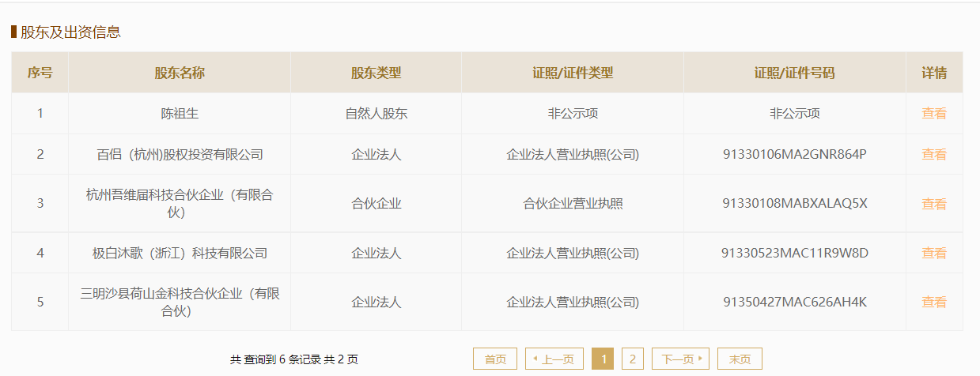Select name 百侣（杭州）股权投资有限公司

pos(180,154)
